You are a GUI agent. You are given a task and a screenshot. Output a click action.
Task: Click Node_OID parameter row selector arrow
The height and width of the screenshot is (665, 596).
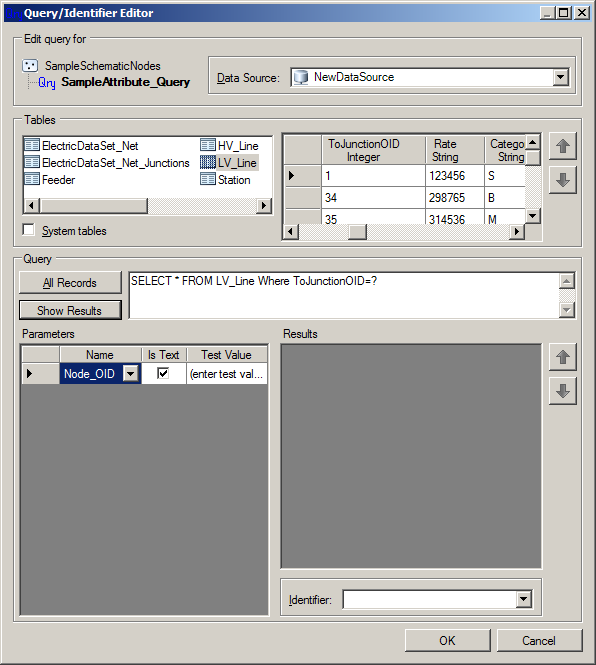coord(40,374)
